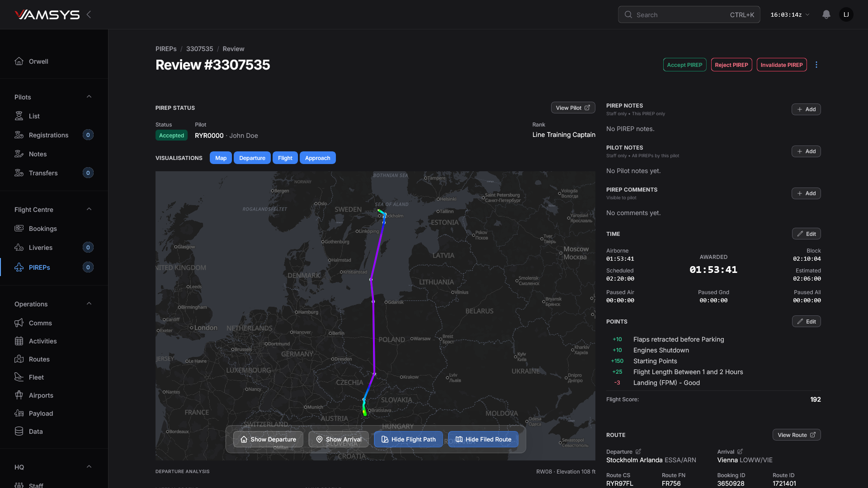Collapse the Pilots sidebar section
The image size is (868, 488).
89,97
